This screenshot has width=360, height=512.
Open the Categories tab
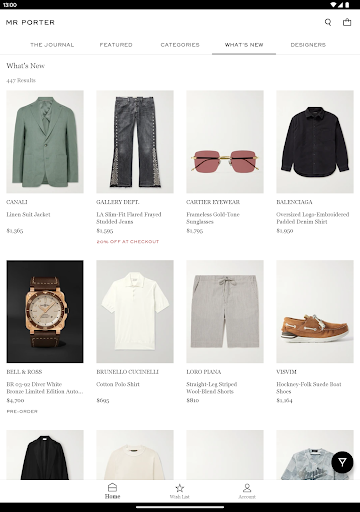(180, 45)
